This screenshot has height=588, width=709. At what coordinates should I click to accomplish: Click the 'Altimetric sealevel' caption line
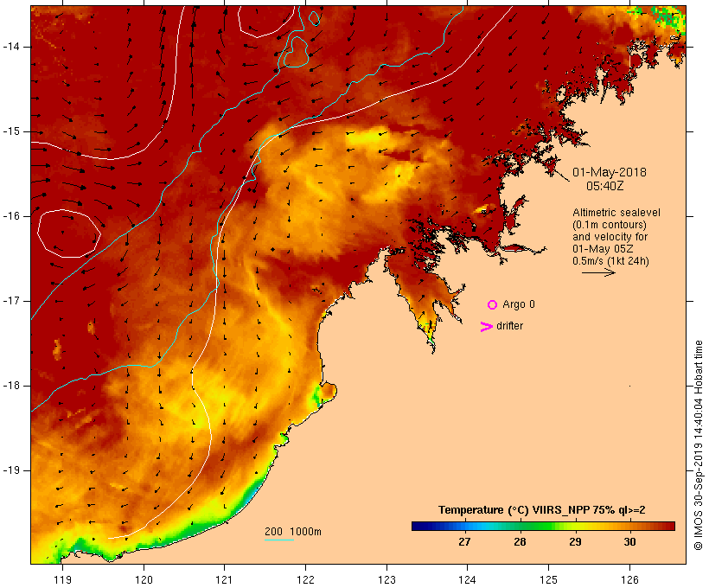tap(616, 213)
